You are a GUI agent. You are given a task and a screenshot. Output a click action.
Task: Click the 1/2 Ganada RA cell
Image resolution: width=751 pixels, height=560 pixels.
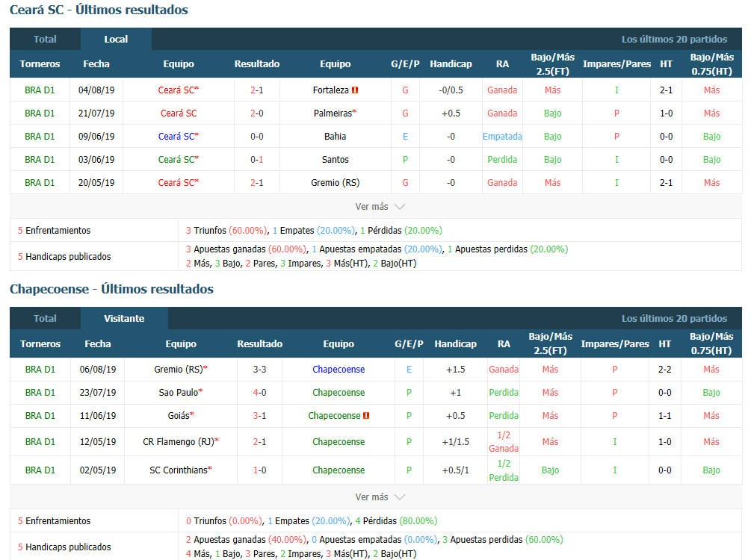pos(504,442)
